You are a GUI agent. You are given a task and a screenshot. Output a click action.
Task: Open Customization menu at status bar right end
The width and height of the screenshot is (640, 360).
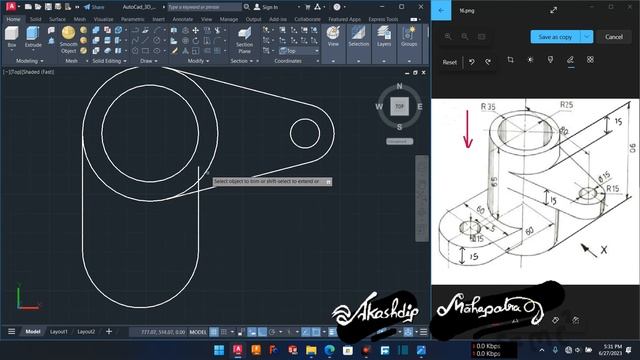[423, 332]
